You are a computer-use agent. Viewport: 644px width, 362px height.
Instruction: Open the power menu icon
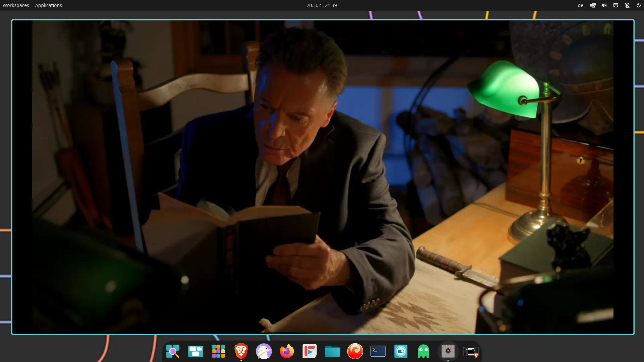tap(638, 5)
